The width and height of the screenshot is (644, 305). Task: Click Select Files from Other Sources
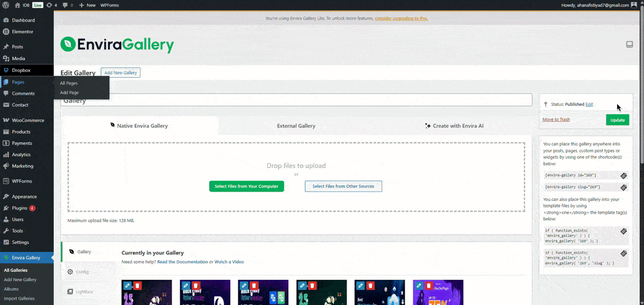point(343,186)
